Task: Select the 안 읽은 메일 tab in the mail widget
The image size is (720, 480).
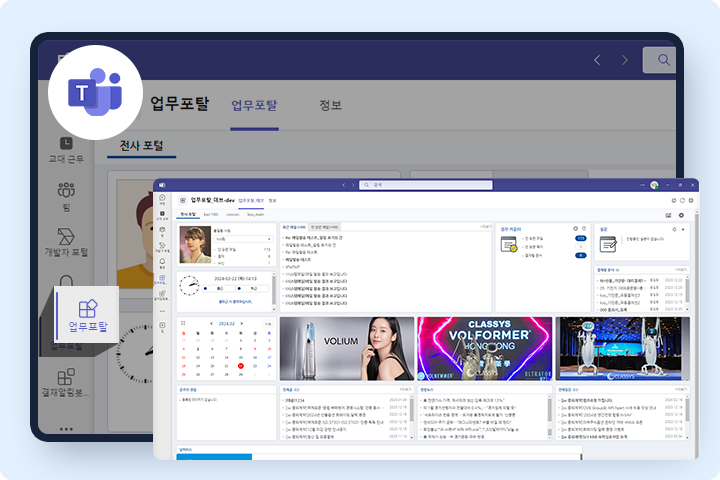Action: 325,227
